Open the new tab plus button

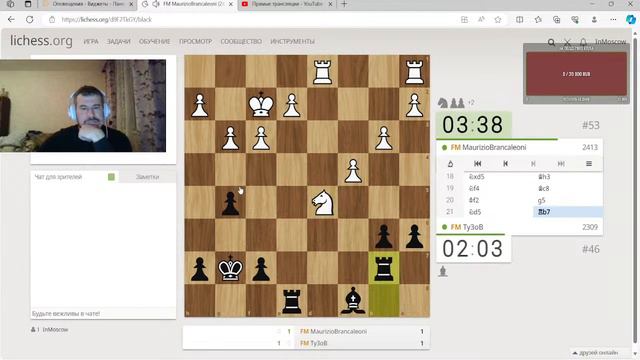(344, 4)
